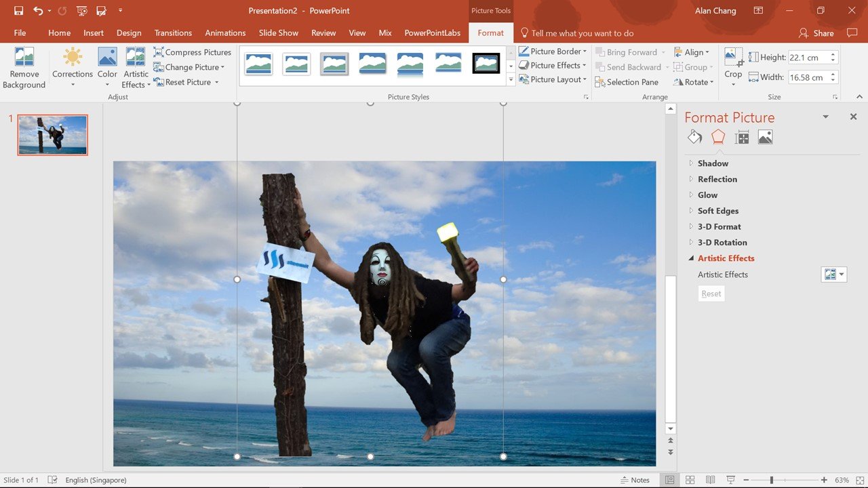Viewport: 868px width, 488px height.
Task: Click the Share button
Action: tap(816, 33)
